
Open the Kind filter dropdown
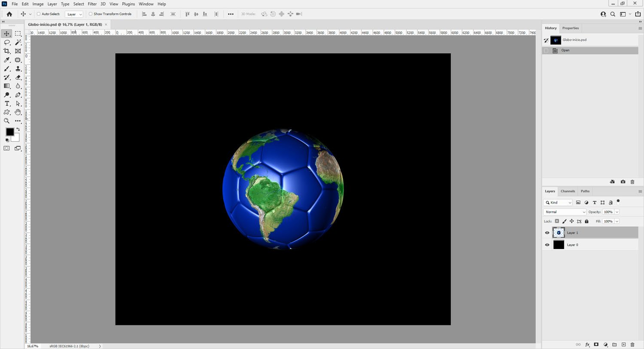tap(558, 203)
